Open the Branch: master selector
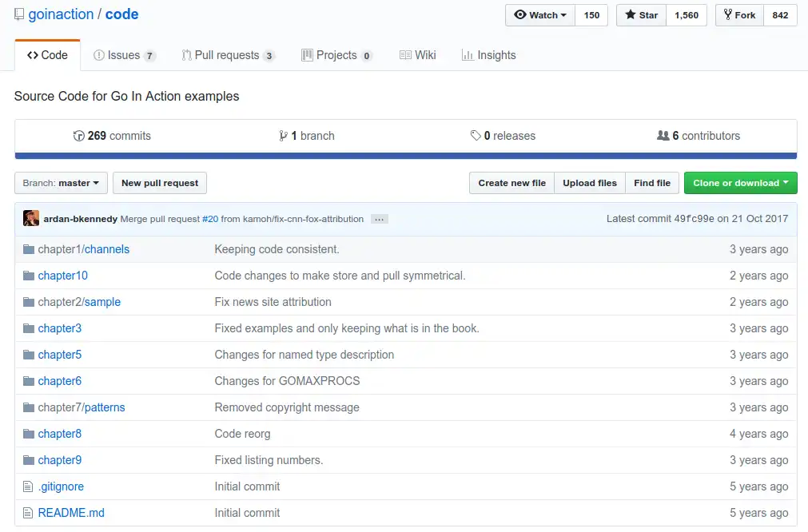Screen dimensions: 808x532 (61, 183)
